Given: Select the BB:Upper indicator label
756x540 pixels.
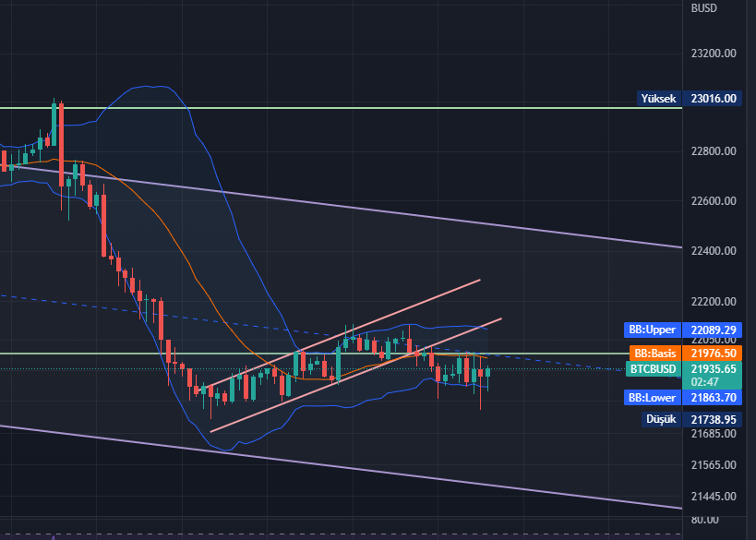Looking at the screenshot, I should tap(653, 330).
